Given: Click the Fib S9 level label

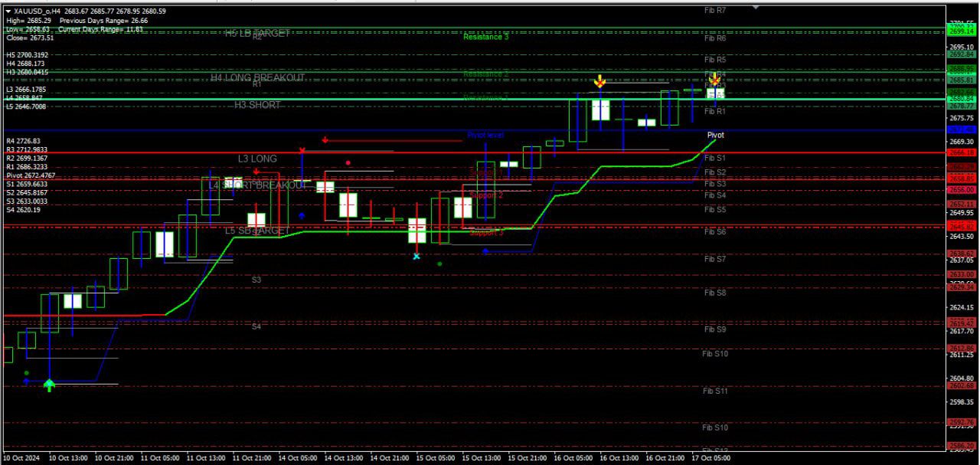Looking at the screenshot, I should (x=715, y=329).
